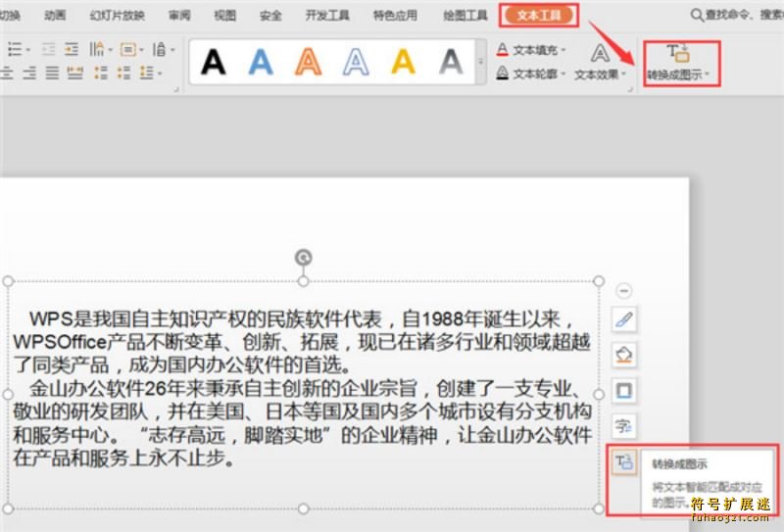Expand the align text dropdown arrow
Viewport: 784px width, 532px height.
(x=141, y=50)
